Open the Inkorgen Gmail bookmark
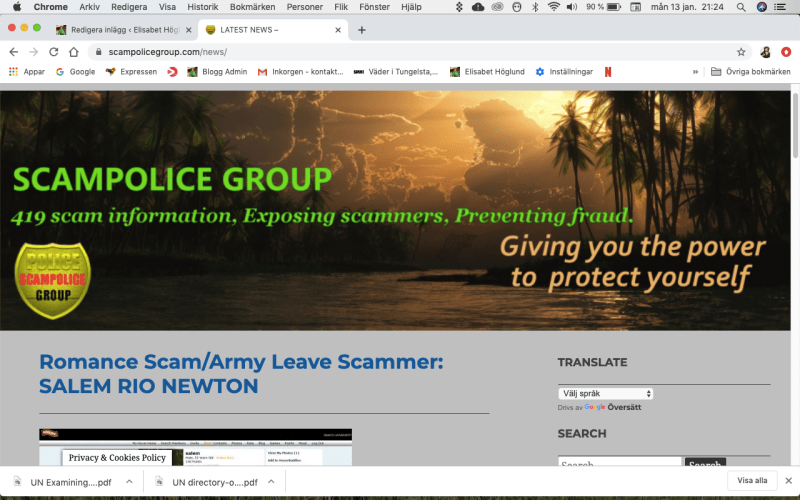800x500 pixels. (x=301, y=72)
